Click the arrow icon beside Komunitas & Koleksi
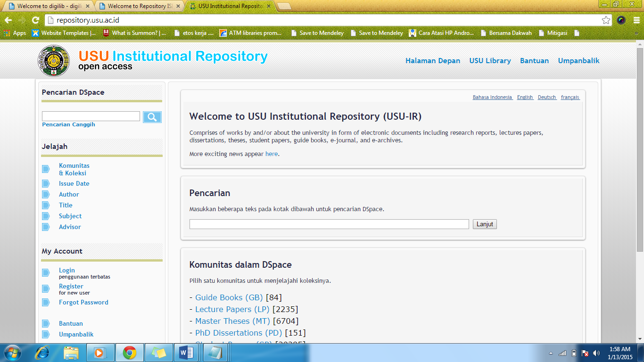This screenshot has height=362, width=644. tap(46, 169)
